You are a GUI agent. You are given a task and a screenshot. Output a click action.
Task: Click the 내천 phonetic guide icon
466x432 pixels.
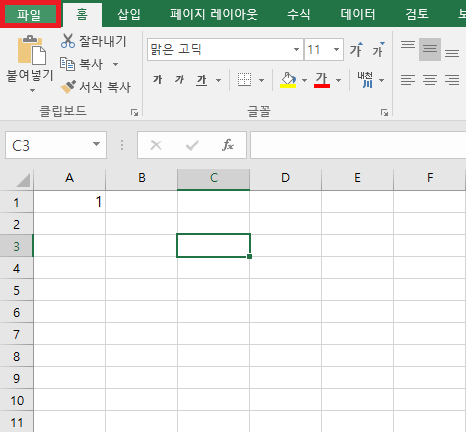click(x=365, y=80)
